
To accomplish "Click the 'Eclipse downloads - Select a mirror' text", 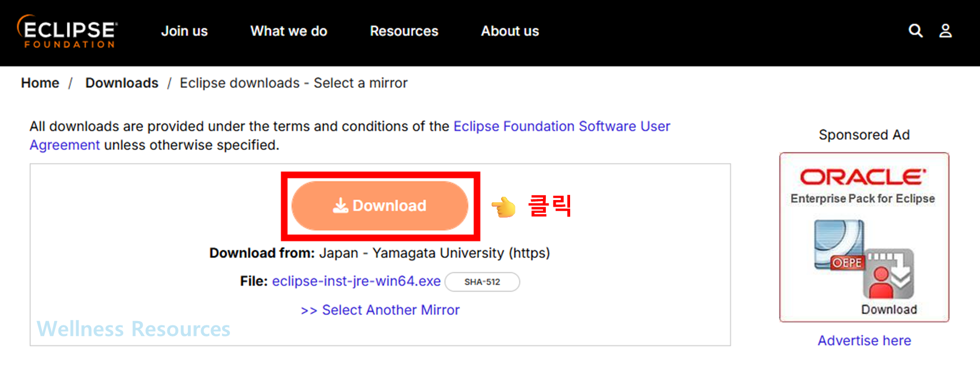I will click(x=293, y=83).
